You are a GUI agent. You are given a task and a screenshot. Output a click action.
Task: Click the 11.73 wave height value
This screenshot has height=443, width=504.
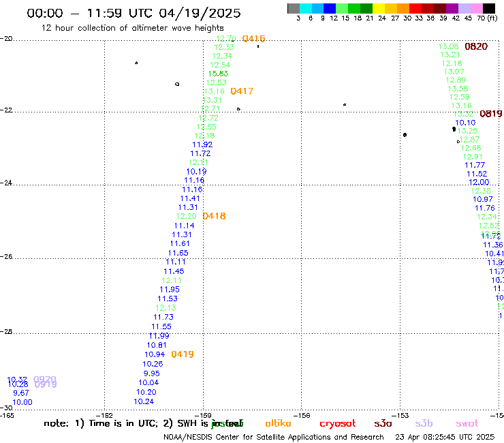click(x=163, y=317)
